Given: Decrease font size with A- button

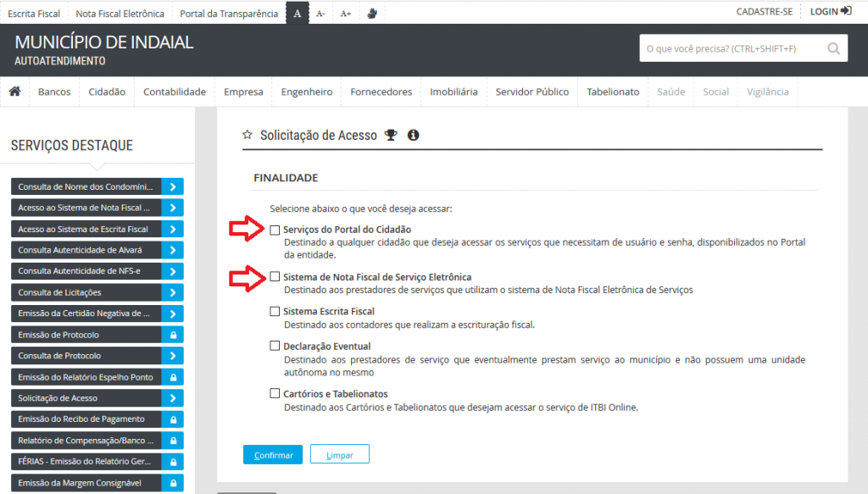Looking at the screenshot, I should click(320, 14).
